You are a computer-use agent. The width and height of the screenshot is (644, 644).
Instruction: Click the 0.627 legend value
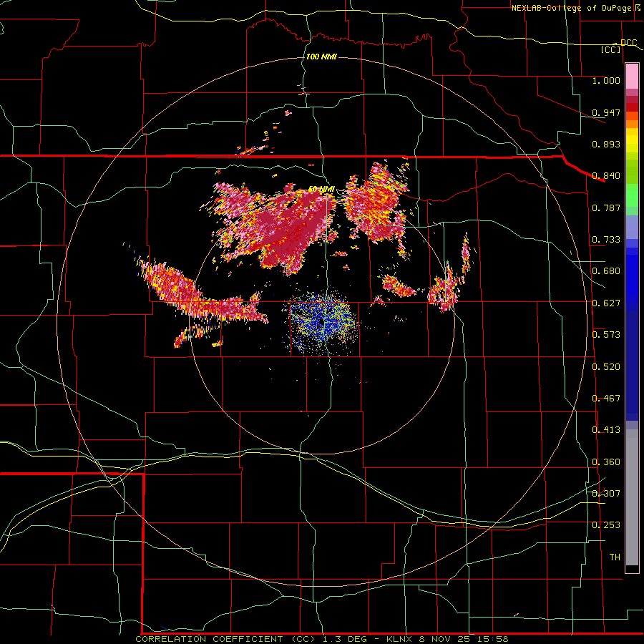pos(606,303)
